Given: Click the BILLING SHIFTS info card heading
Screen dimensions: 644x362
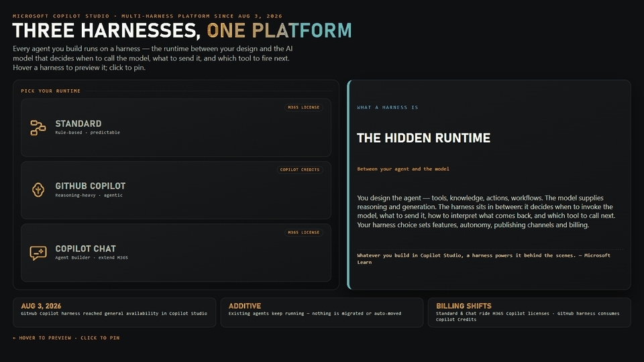Looking at the screenshot, I should tap(464, 306).
